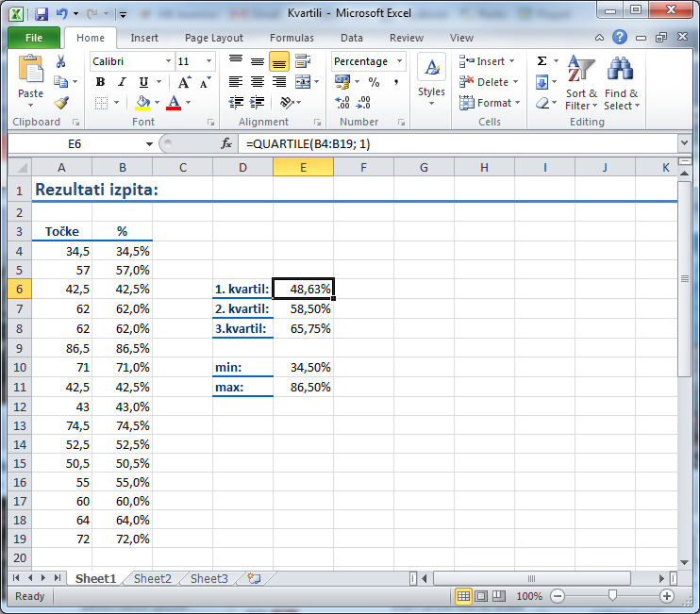Click the zoom slider in status bar

pos(613,596)
